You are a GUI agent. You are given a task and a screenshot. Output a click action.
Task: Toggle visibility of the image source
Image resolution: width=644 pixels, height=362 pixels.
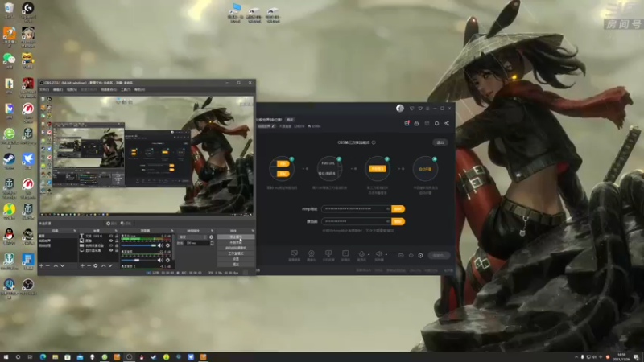(111, 241)
